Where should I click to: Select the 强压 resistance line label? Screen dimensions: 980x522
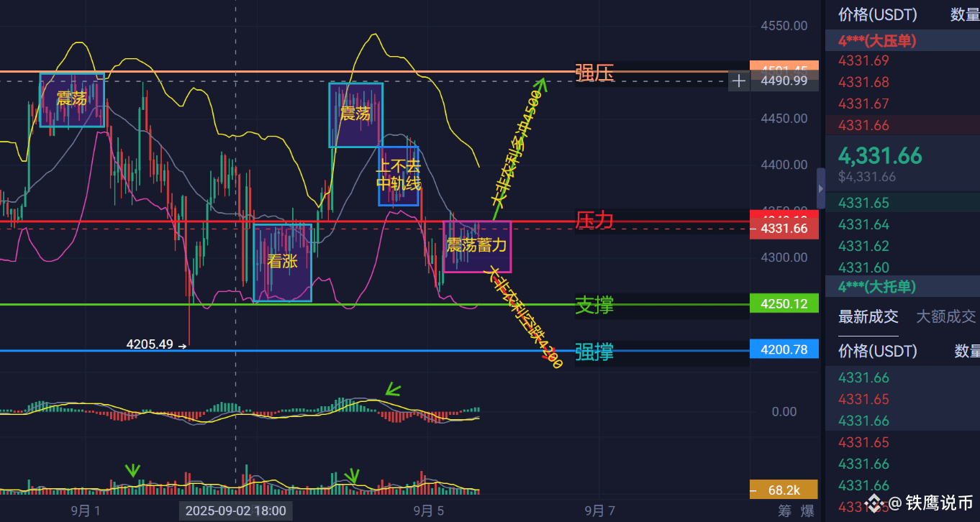[594, 72]
